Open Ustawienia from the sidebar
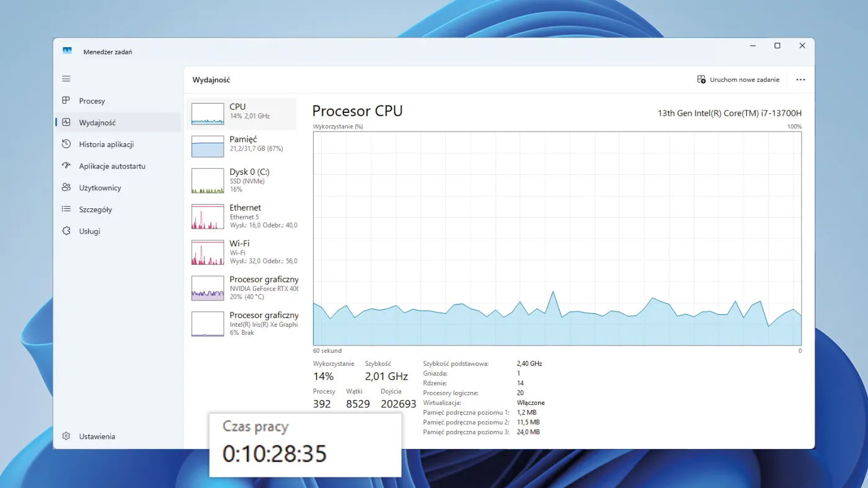The height and width of the screenshot is (488, 868). coord(97,437)
